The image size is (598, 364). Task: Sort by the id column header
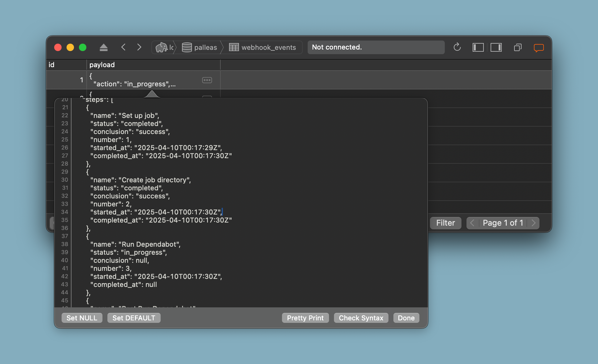click(66, 65)
